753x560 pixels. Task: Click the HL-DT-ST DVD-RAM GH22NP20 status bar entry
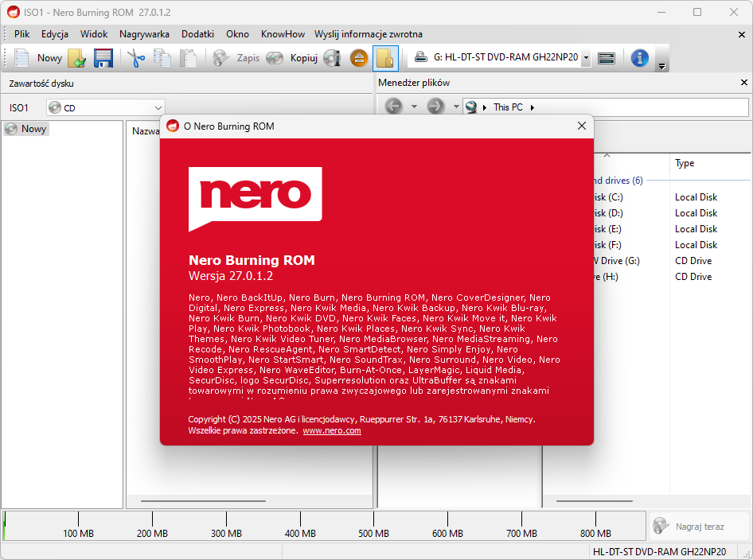pos(659,552)
